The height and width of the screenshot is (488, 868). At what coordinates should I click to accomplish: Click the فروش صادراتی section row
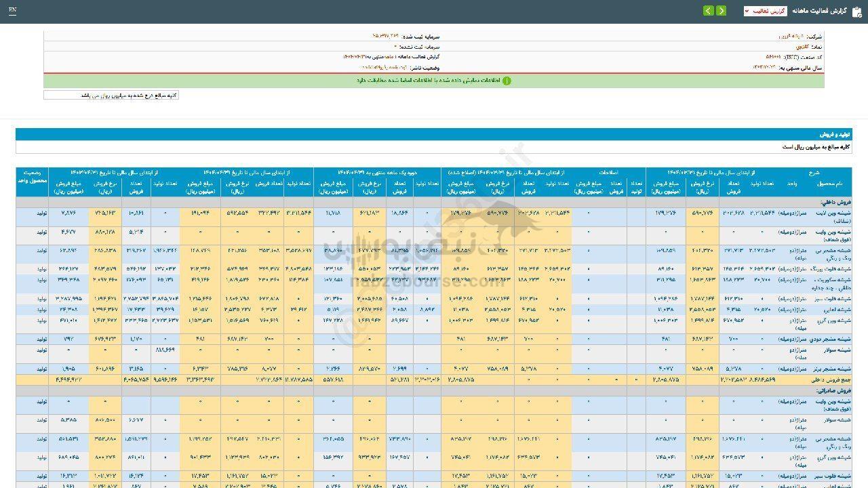[x=434, y=390]
